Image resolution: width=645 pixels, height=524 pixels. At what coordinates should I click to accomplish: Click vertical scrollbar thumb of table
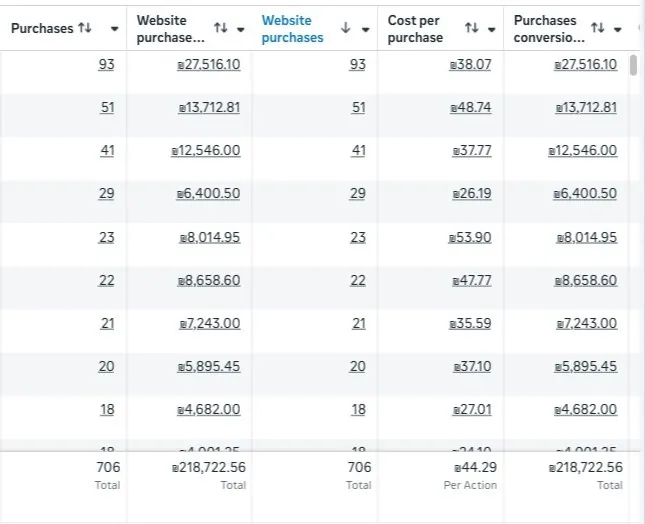coord(633,65)
